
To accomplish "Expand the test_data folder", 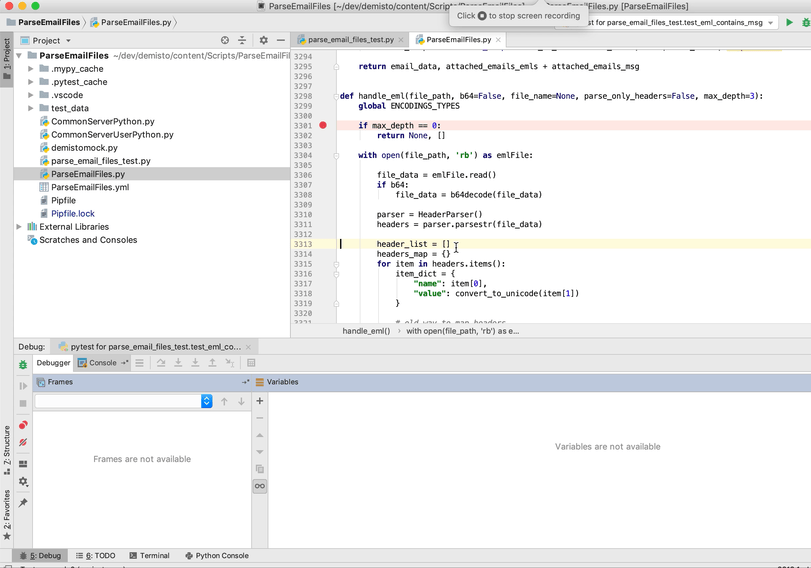I will (x=32, y=108).
